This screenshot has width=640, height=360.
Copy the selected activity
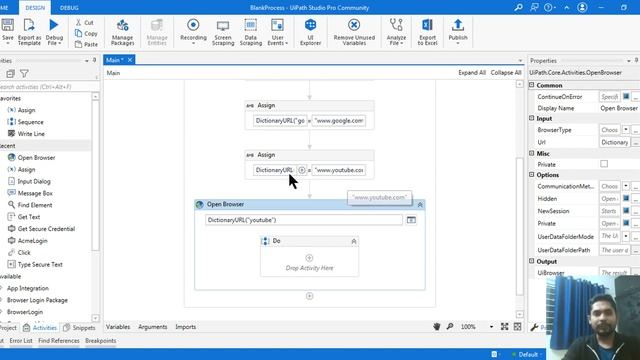[86, 33]
